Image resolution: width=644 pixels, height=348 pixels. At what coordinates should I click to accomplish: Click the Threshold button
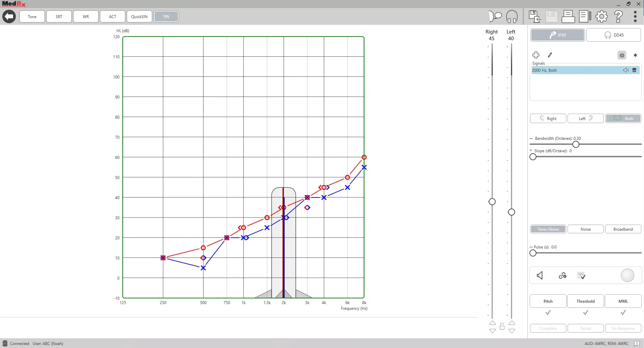(x=586, y=301)
